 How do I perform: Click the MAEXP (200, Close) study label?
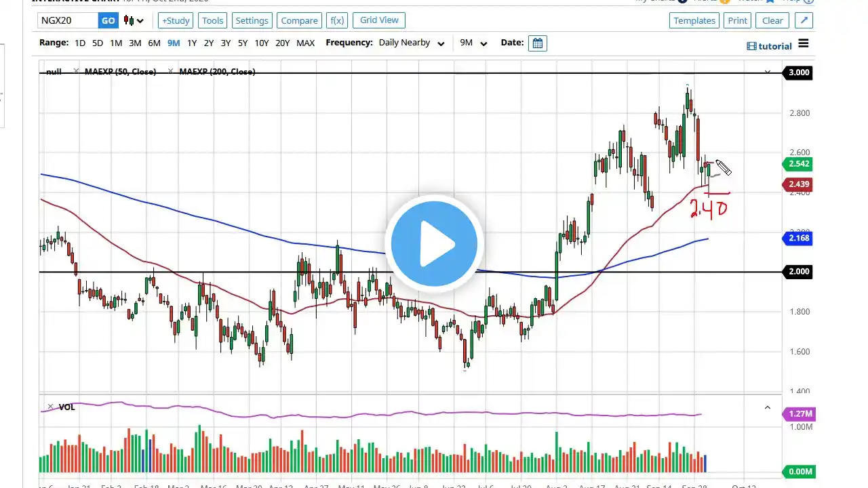[x=217, y=71]
